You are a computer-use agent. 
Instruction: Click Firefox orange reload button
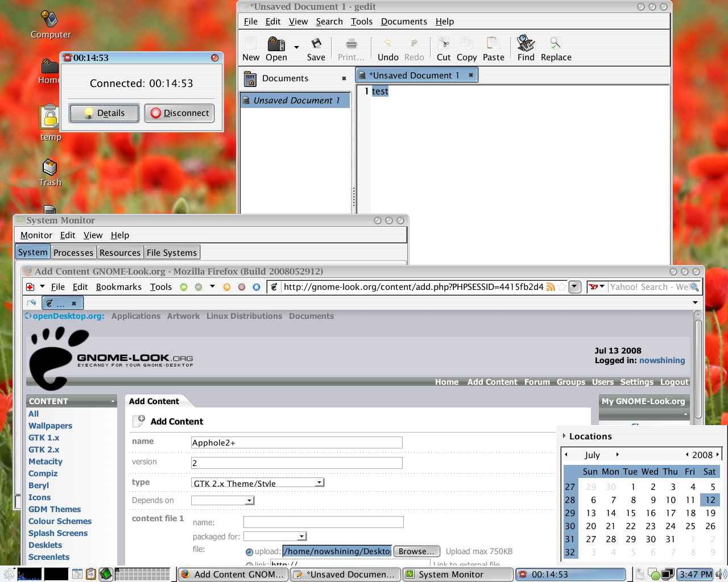tap(226, 287)
